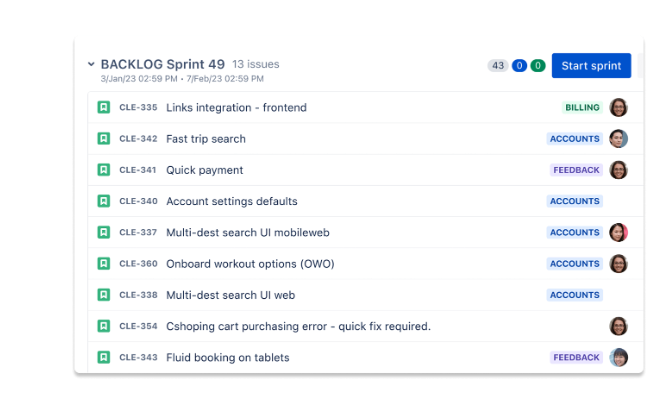Click the story icon beside CLE-337

coord(104,233)
